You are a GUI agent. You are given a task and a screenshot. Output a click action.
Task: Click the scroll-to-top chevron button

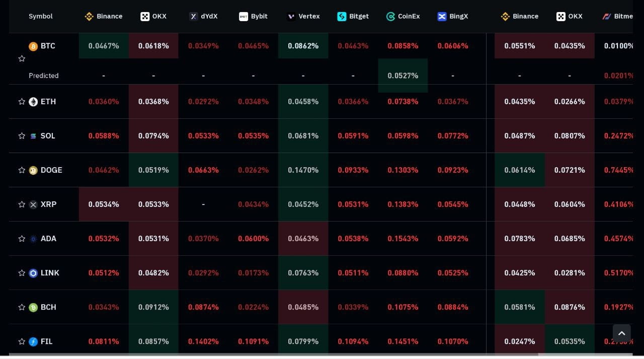[x=622, y=333]
